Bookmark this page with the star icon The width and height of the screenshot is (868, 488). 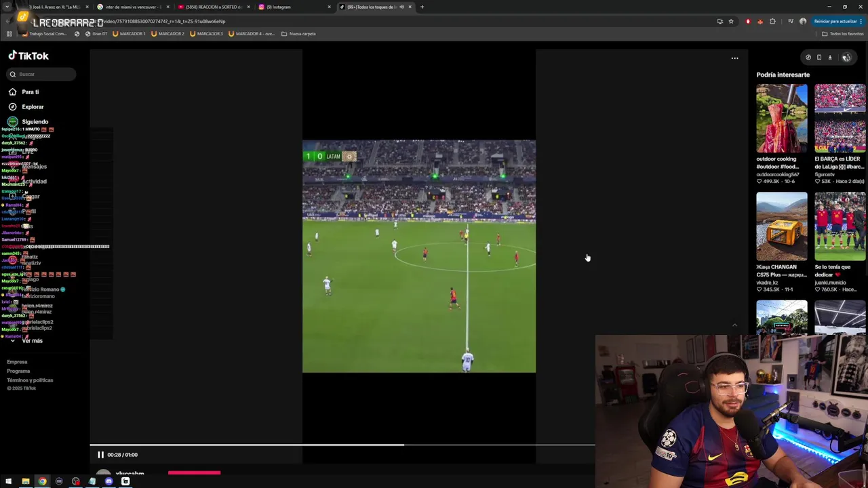pyautogui.click(x=730, y=21)
